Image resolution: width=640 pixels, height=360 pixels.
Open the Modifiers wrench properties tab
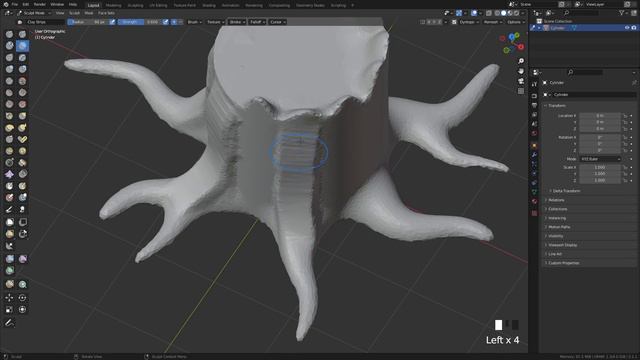[x=534, y=155]
